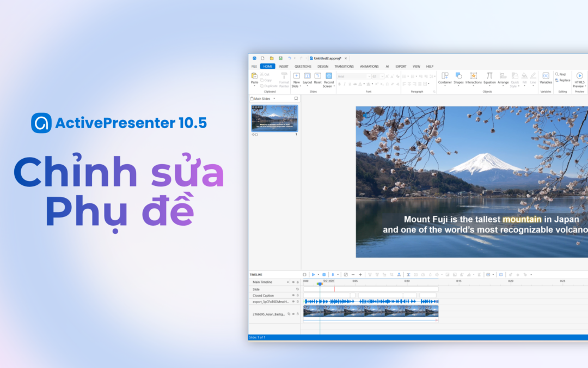Click the Layout button
The width and height of the screenshot is (588, 368).
(307, 78)
